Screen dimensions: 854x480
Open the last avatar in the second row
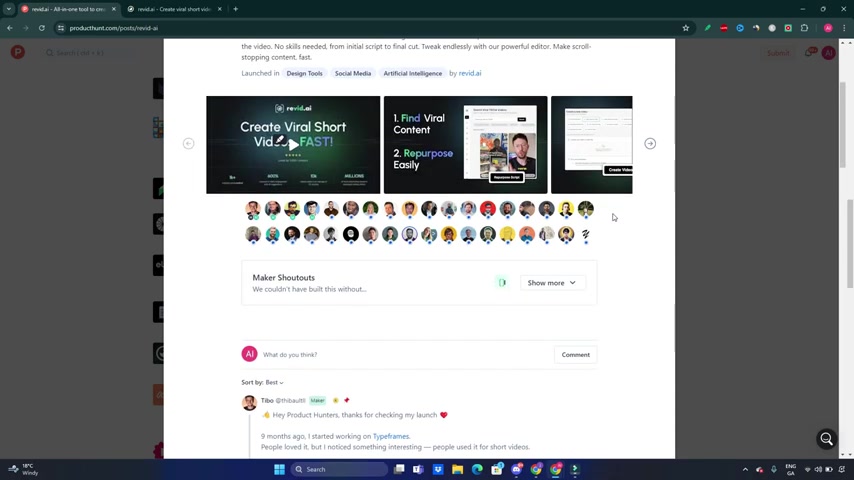coord(585,234)
